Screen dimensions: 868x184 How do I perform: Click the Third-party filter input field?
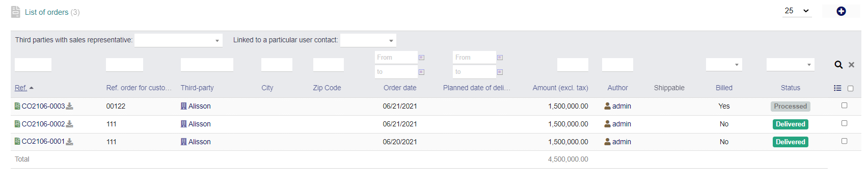coord(207,65)
